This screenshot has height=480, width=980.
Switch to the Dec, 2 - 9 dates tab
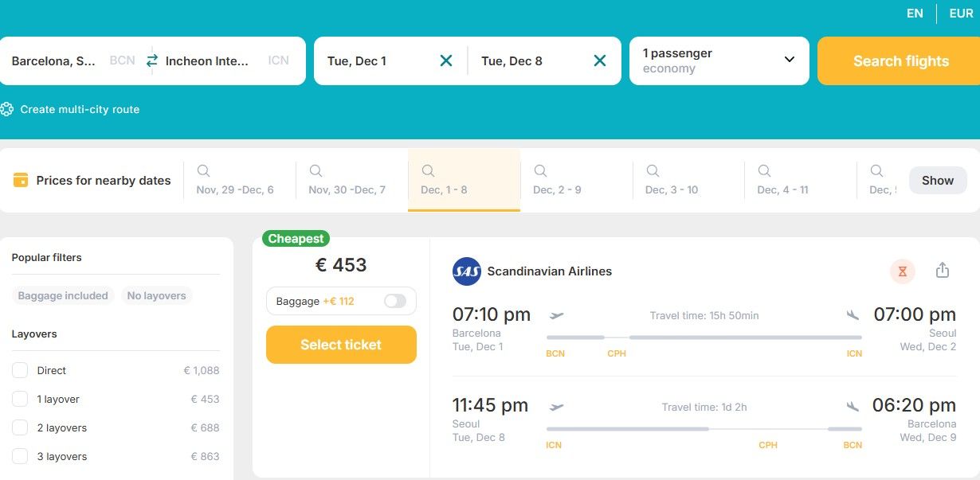click(x=557, y=180)
